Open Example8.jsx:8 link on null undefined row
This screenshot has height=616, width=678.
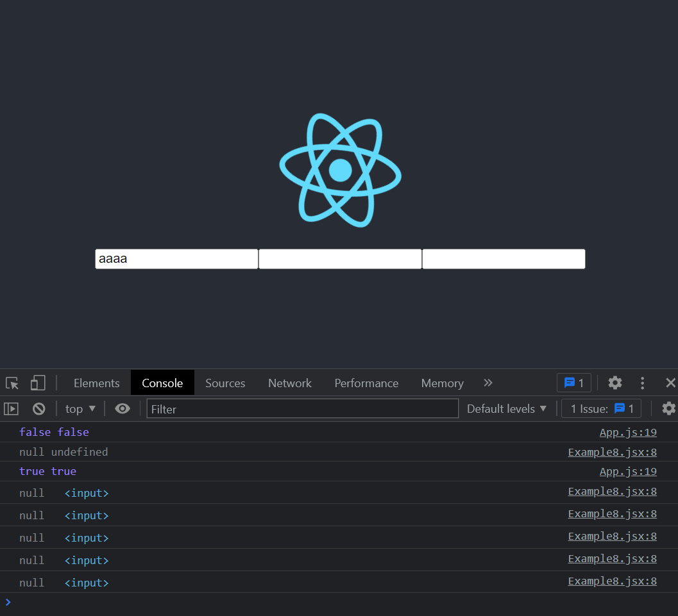[x=613, y=453]
